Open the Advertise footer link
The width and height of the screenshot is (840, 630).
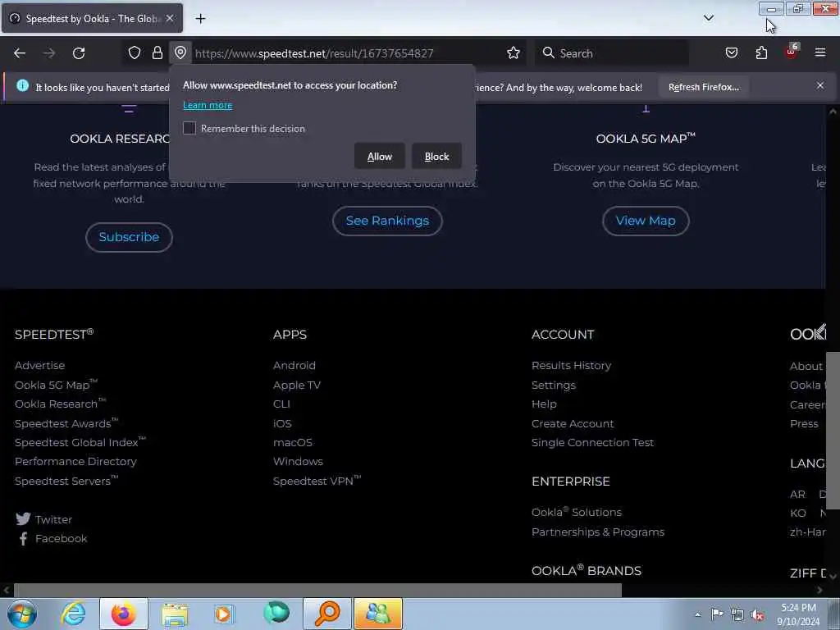coord(39,365)
